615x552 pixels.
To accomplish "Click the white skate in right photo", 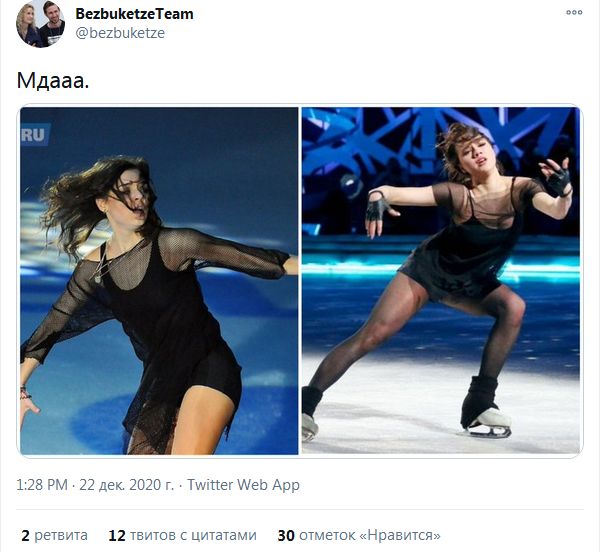I will [489, 423].
